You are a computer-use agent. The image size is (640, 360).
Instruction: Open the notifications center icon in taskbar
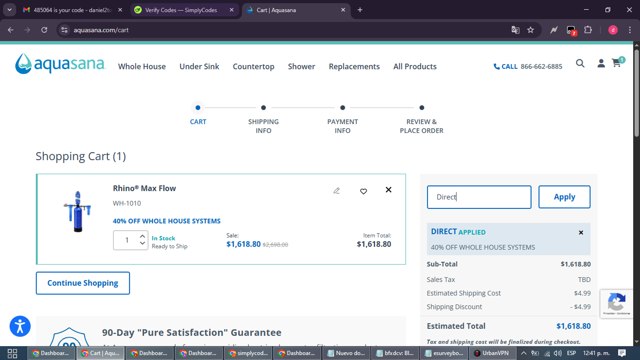[x=622, y=353]
